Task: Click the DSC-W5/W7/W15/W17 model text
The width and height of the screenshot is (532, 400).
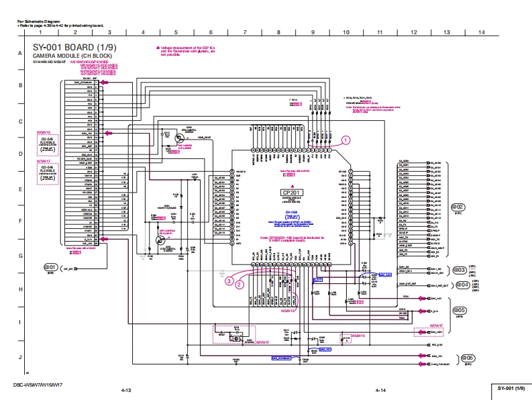Action: click(42, 385)
